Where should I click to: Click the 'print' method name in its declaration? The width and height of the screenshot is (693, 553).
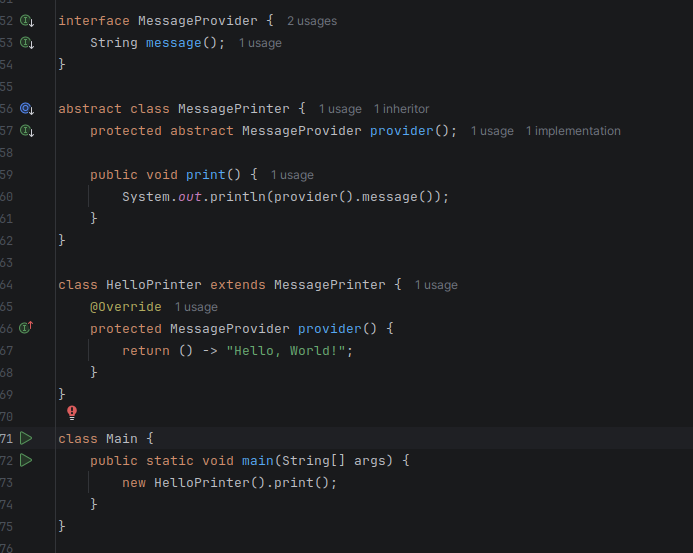pos(206,175)
